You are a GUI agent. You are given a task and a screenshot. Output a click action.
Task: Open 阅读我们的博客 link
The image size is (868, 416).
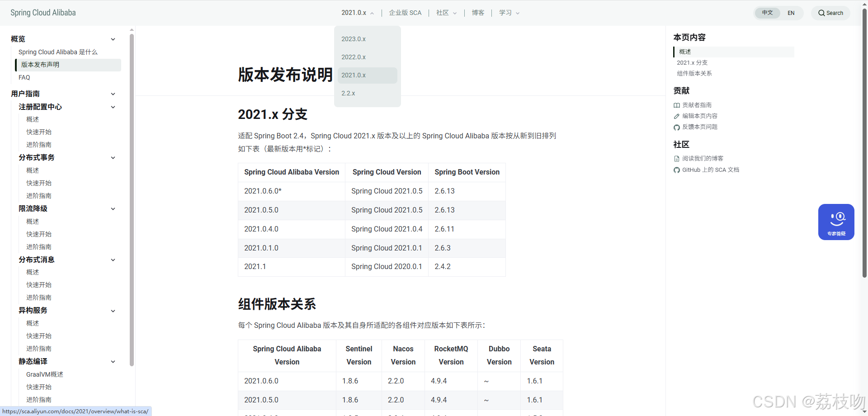click(703, 159)
